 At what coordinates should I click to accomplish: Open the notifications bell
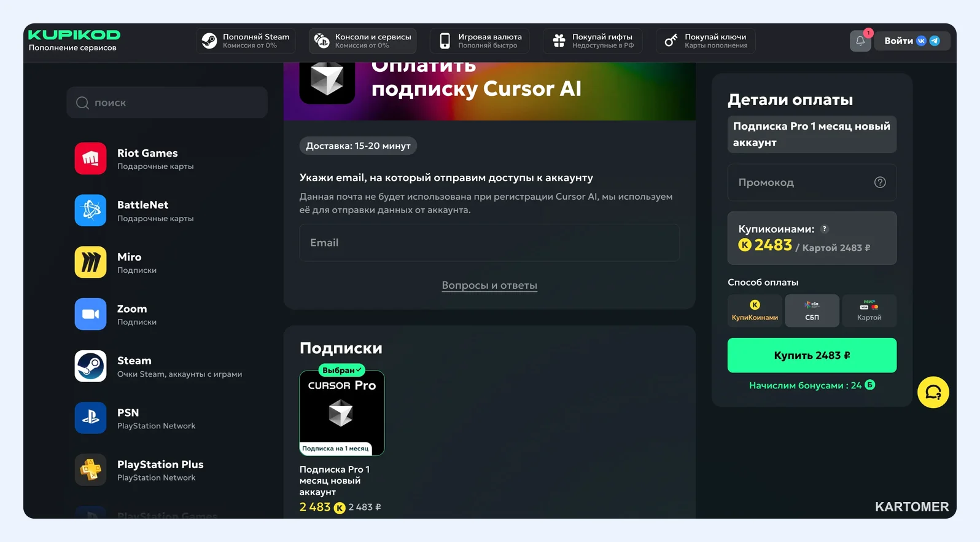pyautogui.click(x=860, y=41)
